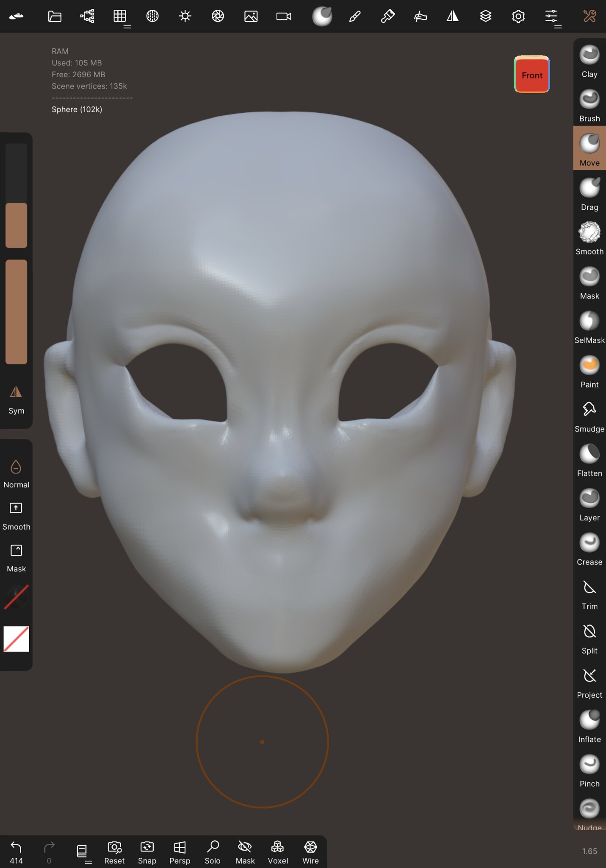Select the Clay sculpting tool

(589, 61)
